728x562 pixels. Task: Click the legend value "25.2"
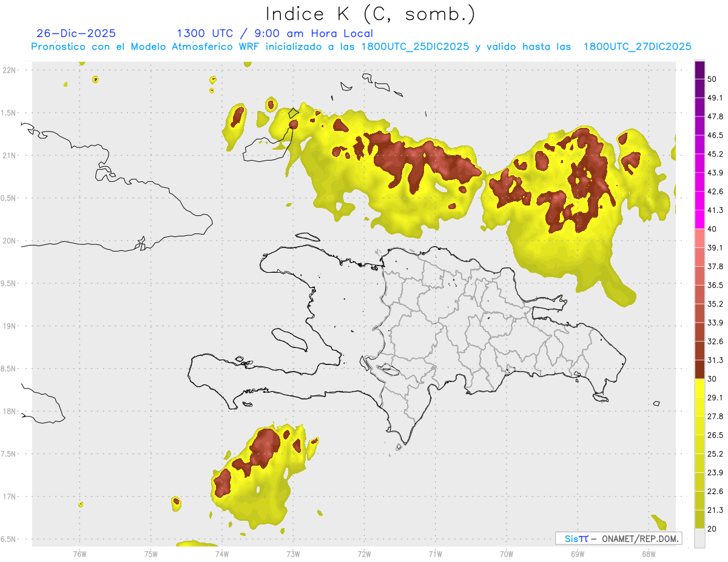(715, 454)
